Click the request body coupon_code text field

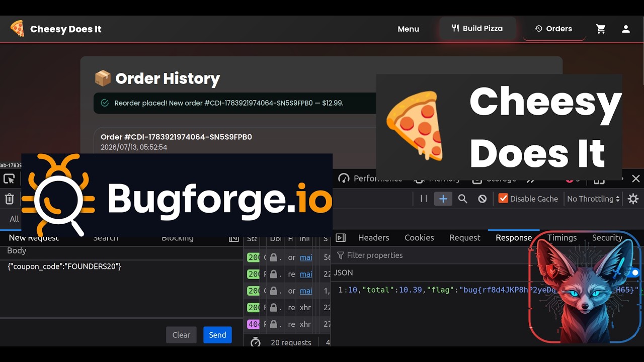tap(121, 289)
